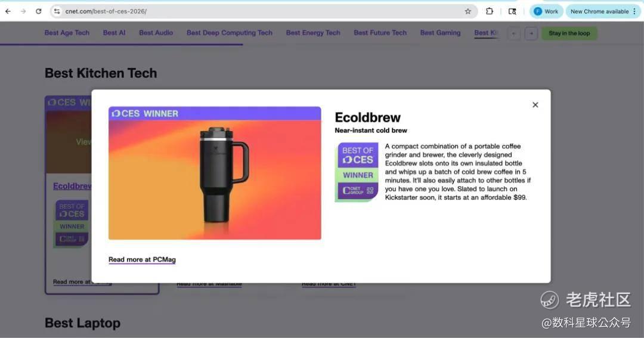644x338 pixels.
Task: Go back with the browser back arrow
Action: [8, 11]
